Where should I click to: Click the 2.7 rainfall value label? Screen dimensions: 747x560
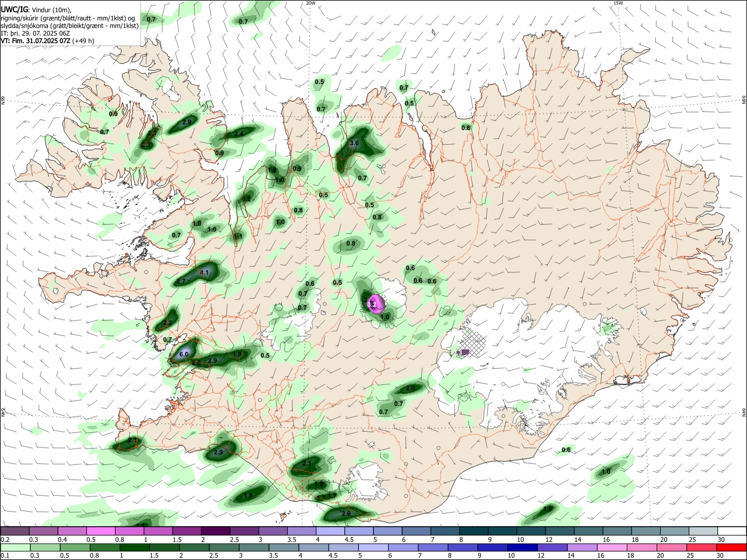click(181, 281)
